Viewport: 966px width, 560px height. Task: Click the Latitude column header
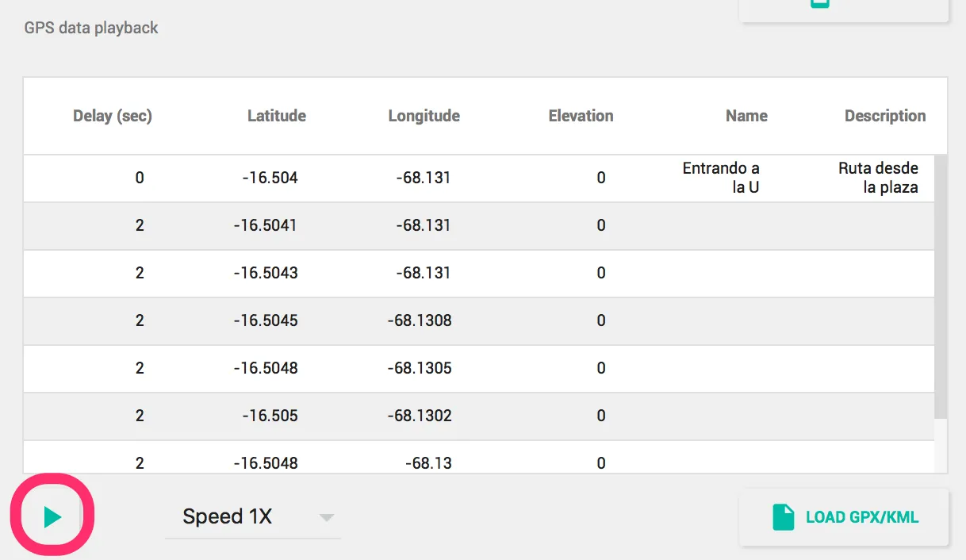pyautogui.click(x=277, y=116)
